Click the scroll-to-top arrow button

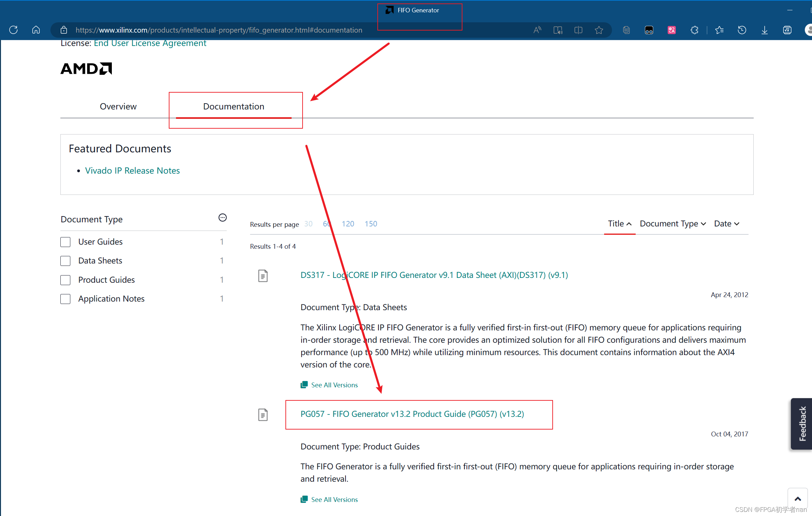pyautogui.click(x=798, y=499)
